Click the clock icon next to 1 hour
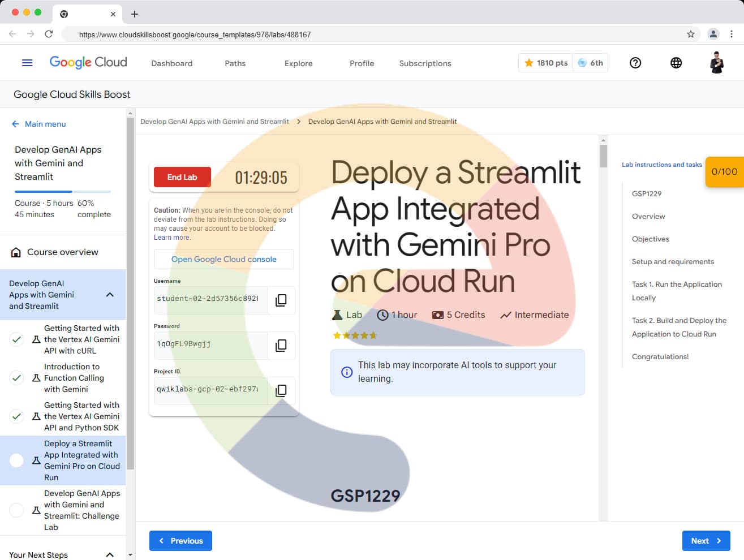744x560 pixels. point(382,315)
